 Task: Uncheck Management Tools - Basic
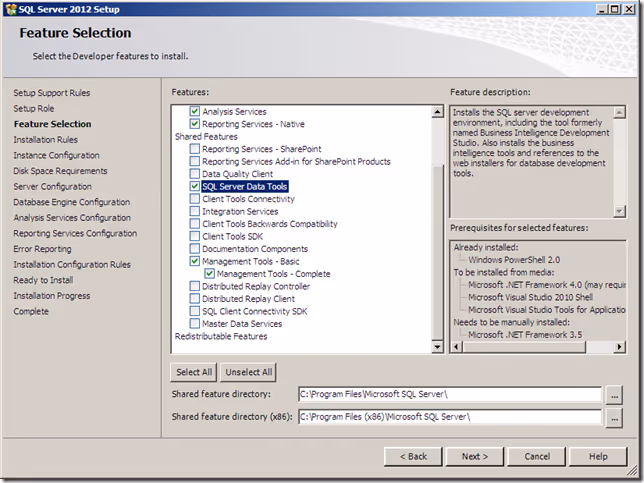click(x=195, y=261)
